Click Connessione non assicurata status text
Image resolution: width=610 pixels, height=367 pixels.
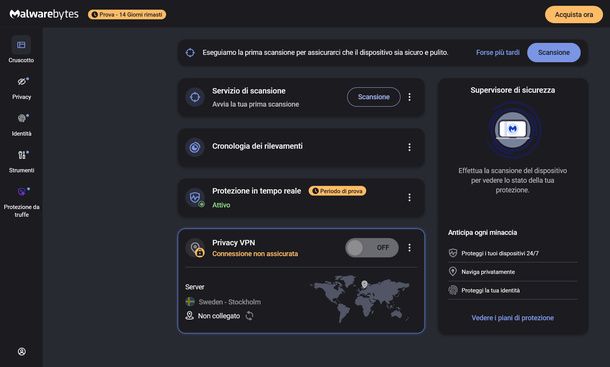pyautogui.click(x=255, y=254)
